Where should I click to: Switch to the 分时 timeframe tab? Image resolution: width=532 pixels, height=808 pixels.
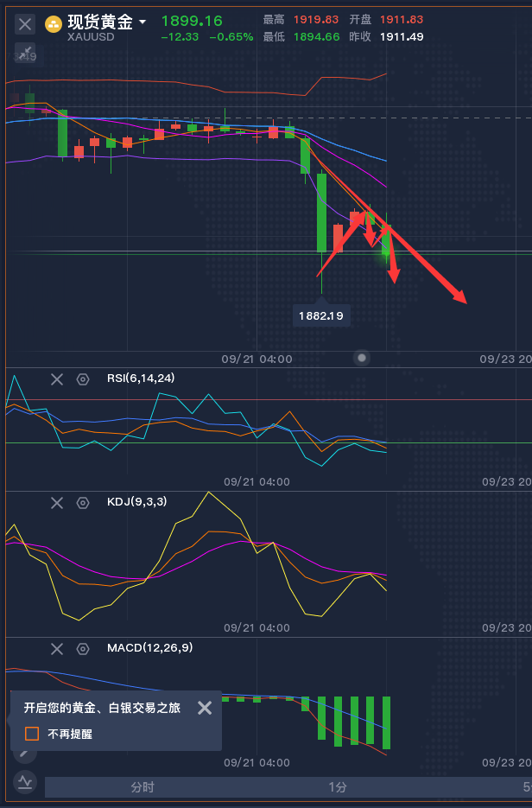[142, 787]
